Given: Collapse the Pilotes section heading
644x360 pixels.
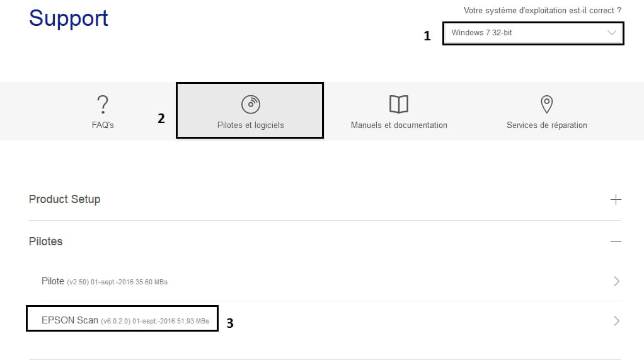Looking at the screenshot, I should pos(46,241).
